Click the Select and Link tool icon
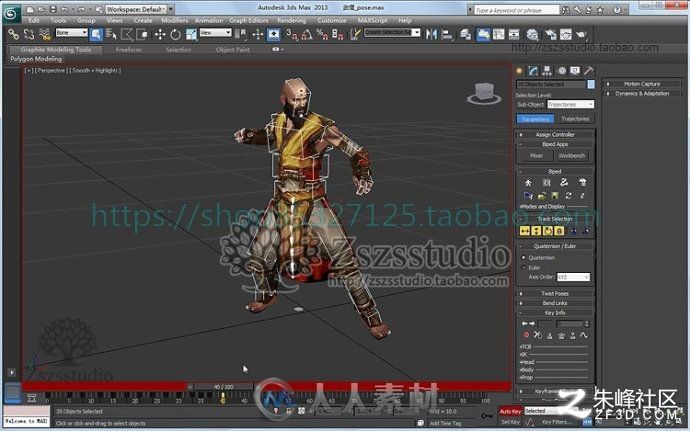The image size is (690, 431). (x=14, y=34)
